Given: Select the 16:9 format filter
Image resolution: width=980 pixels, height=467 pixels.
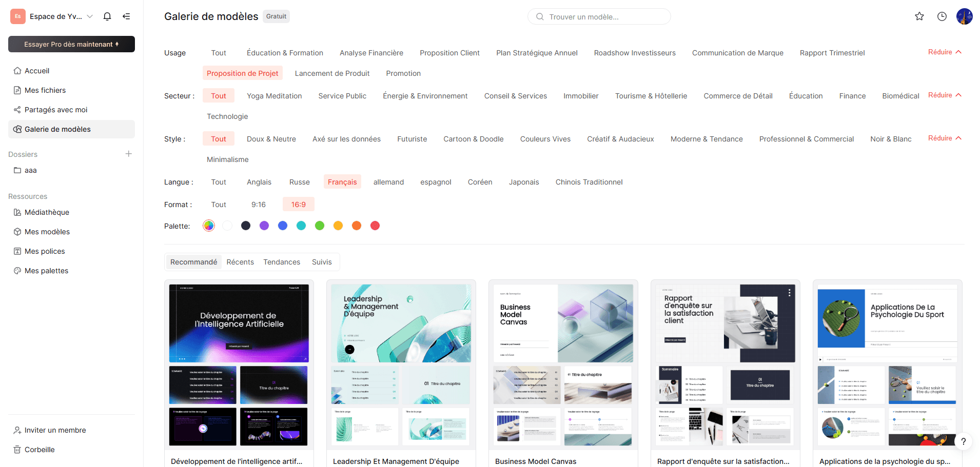Looking at the screenshot, I should 299,205.
